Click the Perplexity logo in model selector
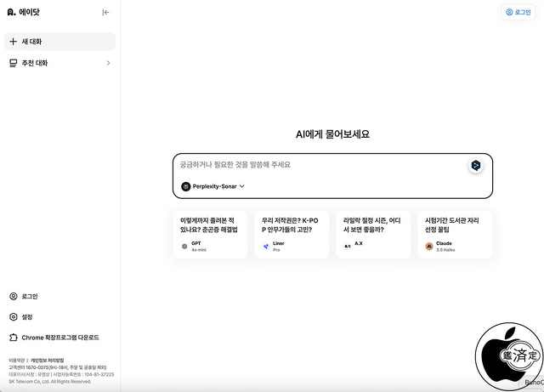The height and width of the screenshot is (392, 544). coord(185,186)
